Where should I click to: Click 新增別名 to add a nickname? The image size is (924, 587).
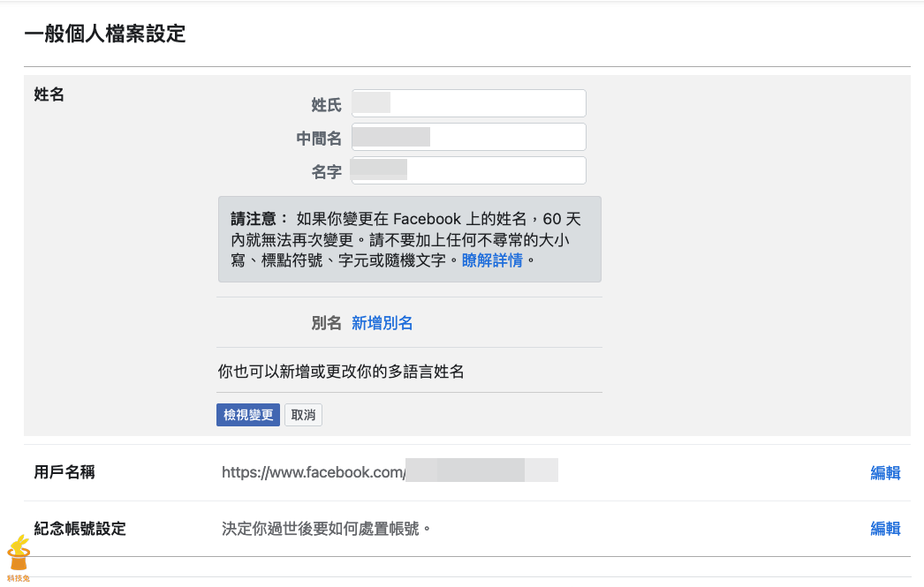(382, 323)
